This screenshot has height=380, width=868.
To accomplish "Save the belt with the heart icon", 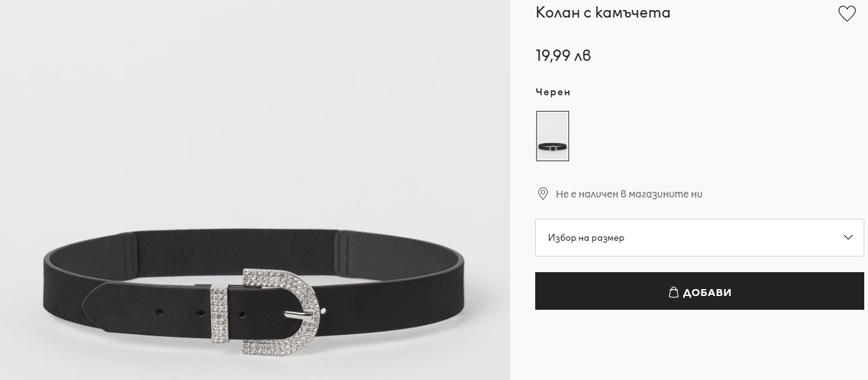I will point(847,14).
